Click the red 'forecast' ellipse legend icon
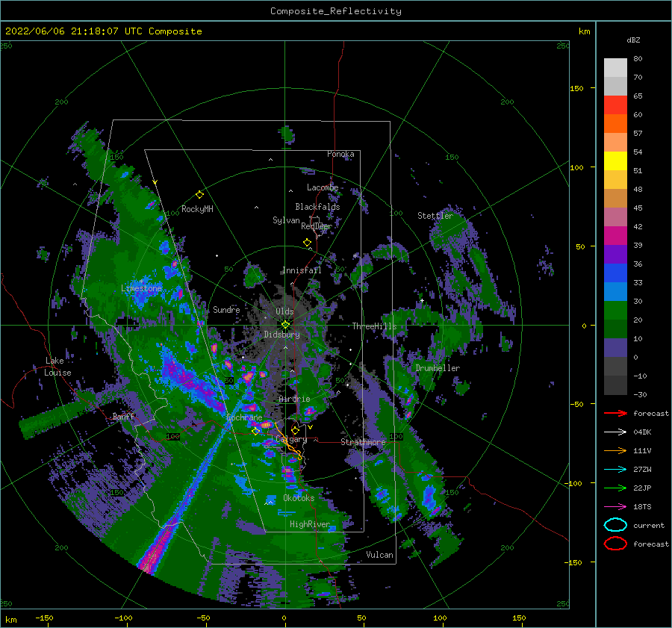The width and height of the screenshot is (672, 628). tap(615, 544)
